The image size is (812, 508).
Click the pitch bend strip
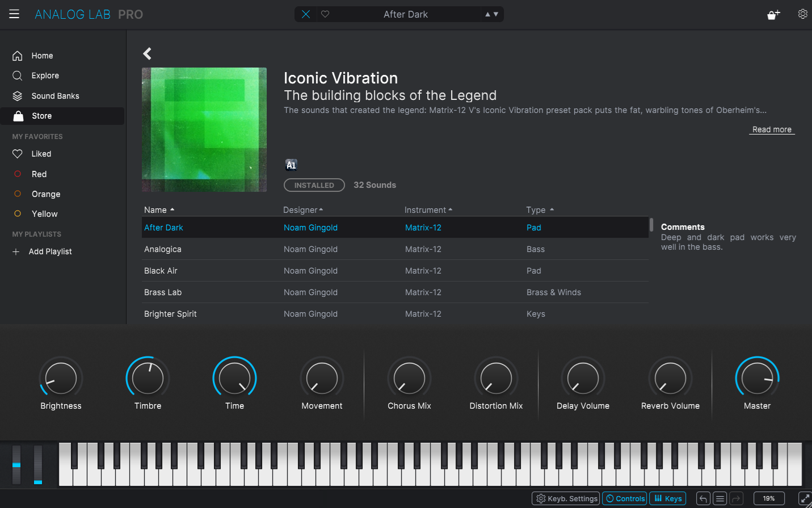tap(16, 464)
